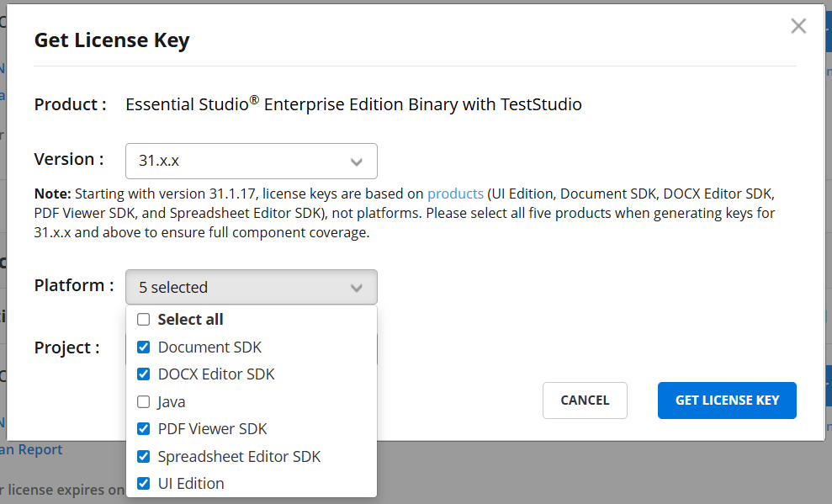This screenshot has width=832, height=504.
Task: Enable the Select all checkbox
Action: point(143,319)
